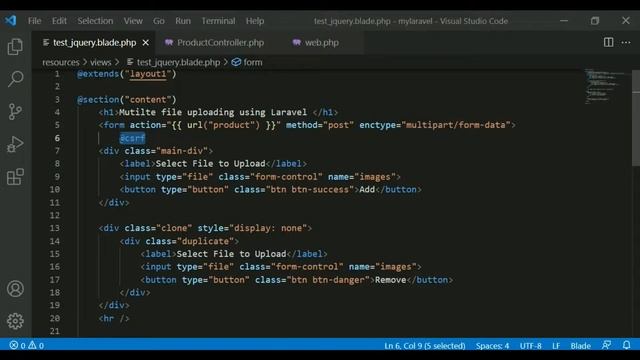Split the editor to the right

click(608, 42)
